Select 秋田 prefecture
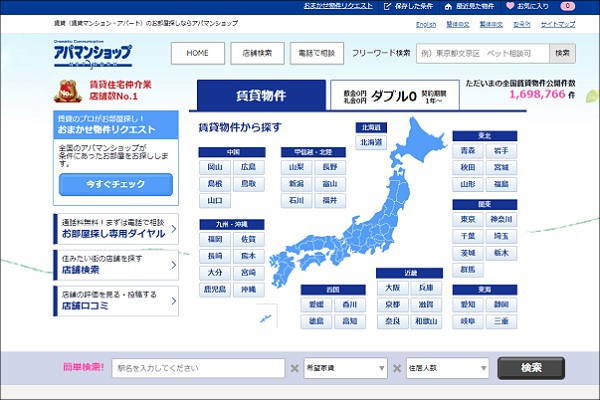 (x=468, y=168)
